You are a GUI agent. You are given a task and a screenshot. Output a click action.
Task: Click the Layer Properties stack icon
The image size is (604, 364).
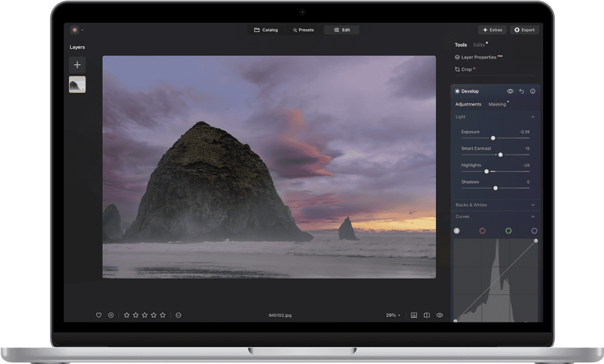point(457,57)
